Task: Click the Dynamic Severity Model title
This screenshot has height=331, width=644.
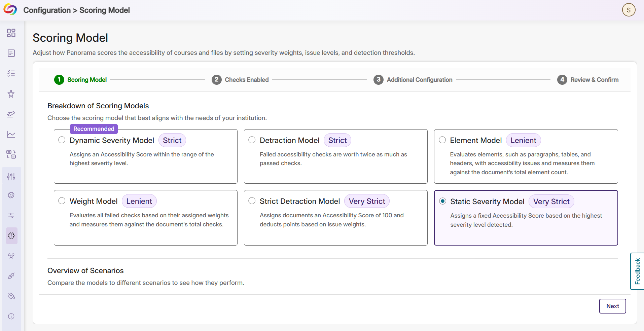Action: click(x=112, y=140)
